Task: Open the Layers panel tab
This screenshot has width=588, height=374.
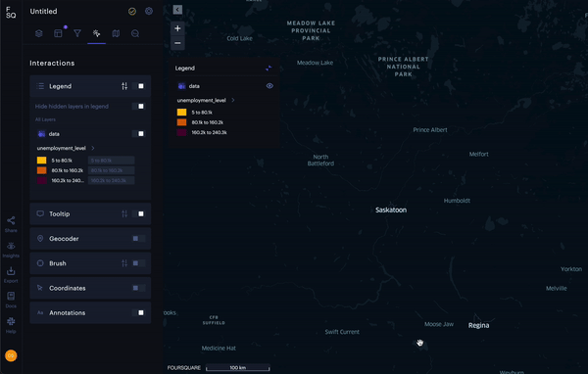Action: tap(38, 33)
